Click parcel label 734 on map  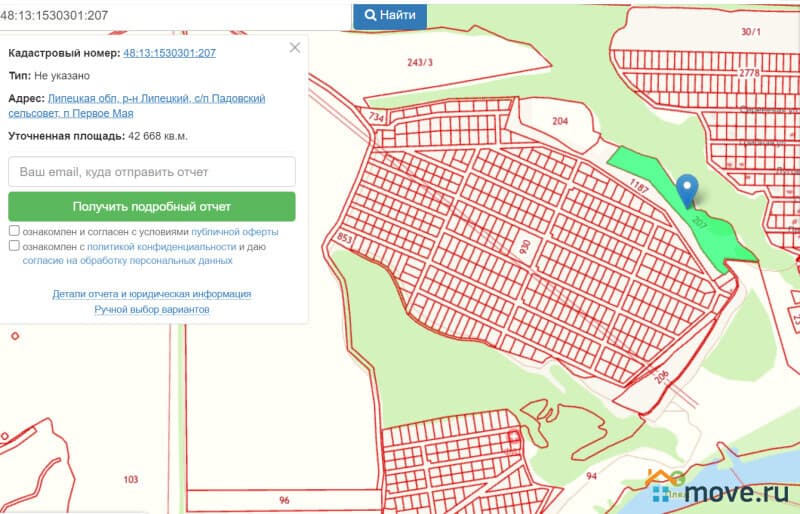(376, 117)
